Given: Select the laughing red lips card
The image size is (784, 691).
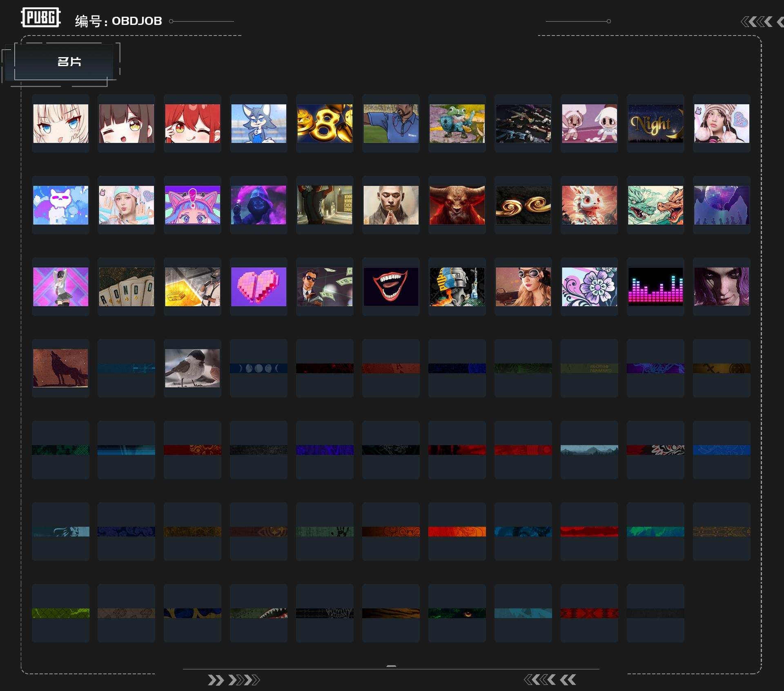Looking at the screenshot, I should [391, 287].
